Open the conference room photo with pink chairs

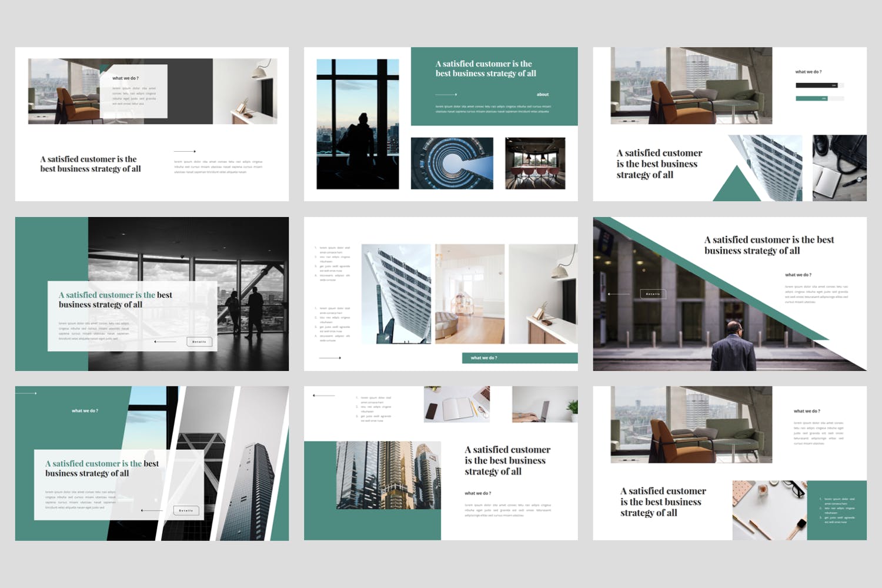click(x=535, y=163)
